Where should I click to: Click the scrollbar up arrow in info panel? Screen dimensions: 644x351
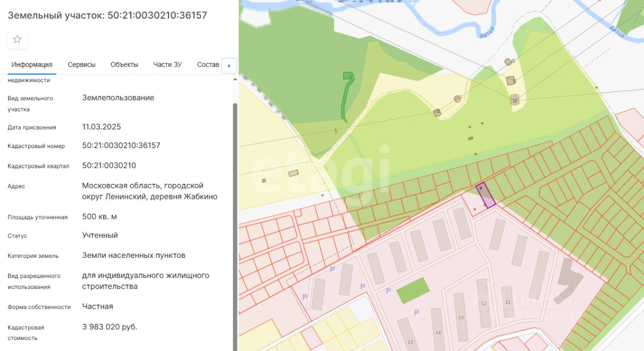point(235,80)
